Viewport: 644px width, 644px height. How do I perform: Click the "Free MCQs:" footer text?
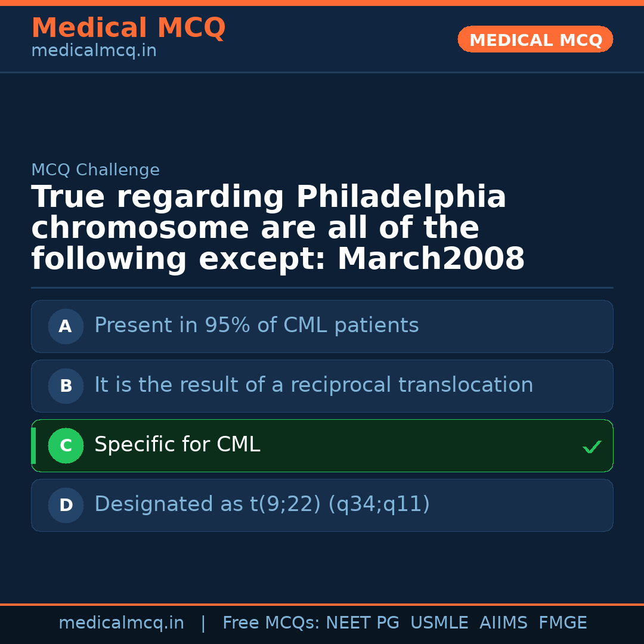271,623
